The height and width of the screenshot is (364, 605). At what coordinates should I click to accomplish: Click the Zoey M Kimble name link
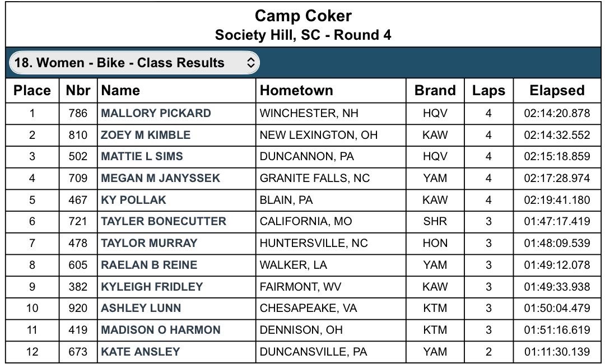(146, 135)
